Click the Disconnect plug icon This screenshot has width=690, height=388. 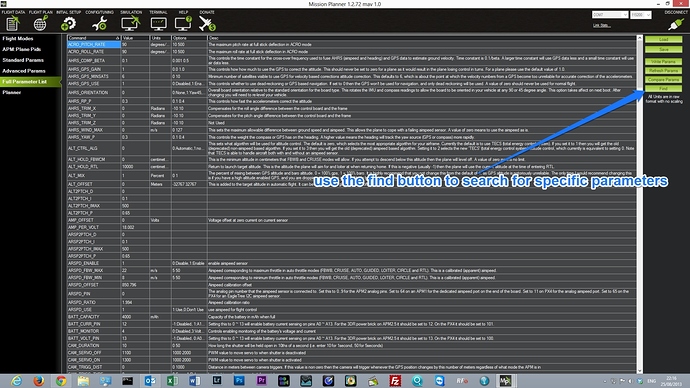click(x=675, y=24)
